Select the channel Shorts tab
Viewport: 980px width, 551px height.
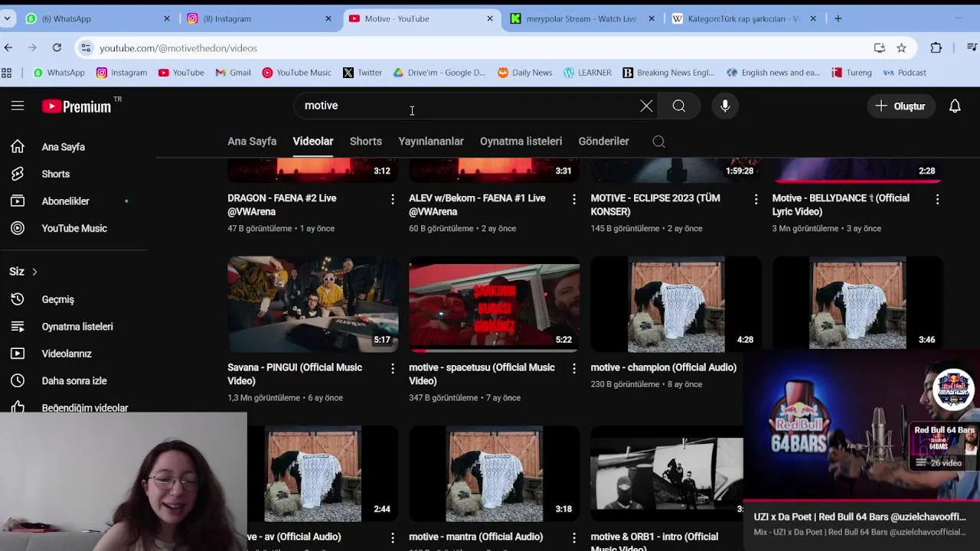[366, 142]
